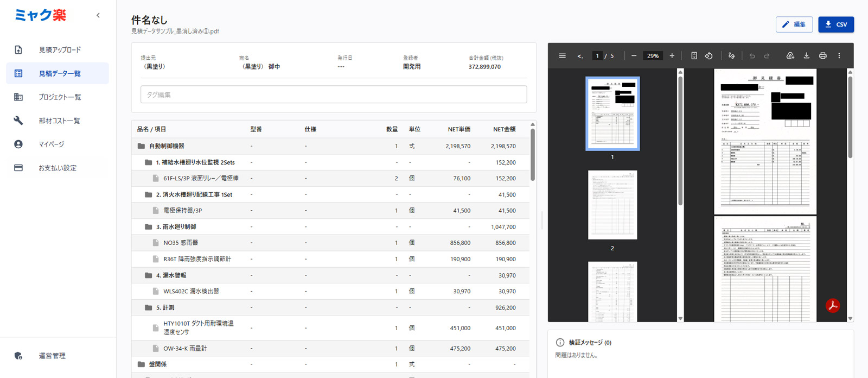Image resolution: width=868 pixels, height=378 pixels.
Task: Open 見積アップロード in sidebar
Action: [59, 50]
